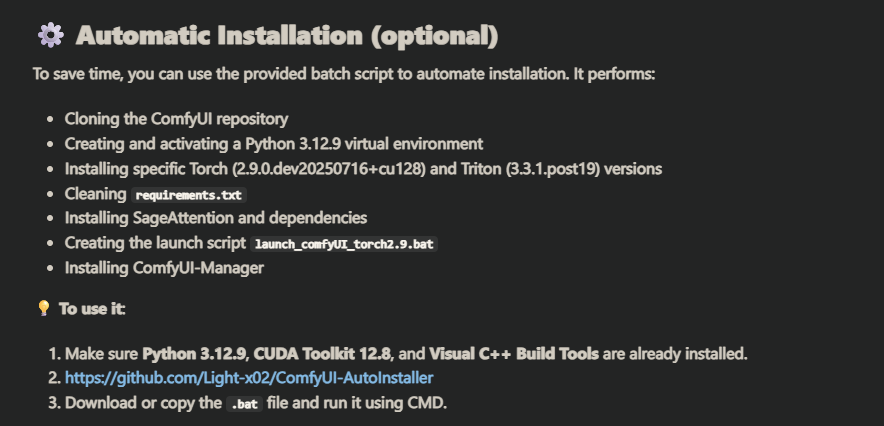Click the Creating the launch script bullet text
This screenshot has width=884, height=426.
point(154,243)
